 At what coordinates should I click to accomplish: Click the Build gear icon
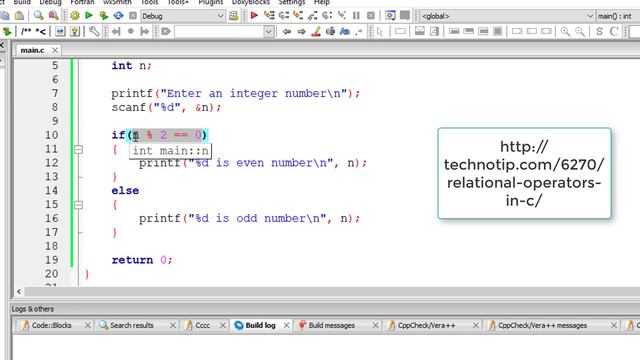pos(75,16)
